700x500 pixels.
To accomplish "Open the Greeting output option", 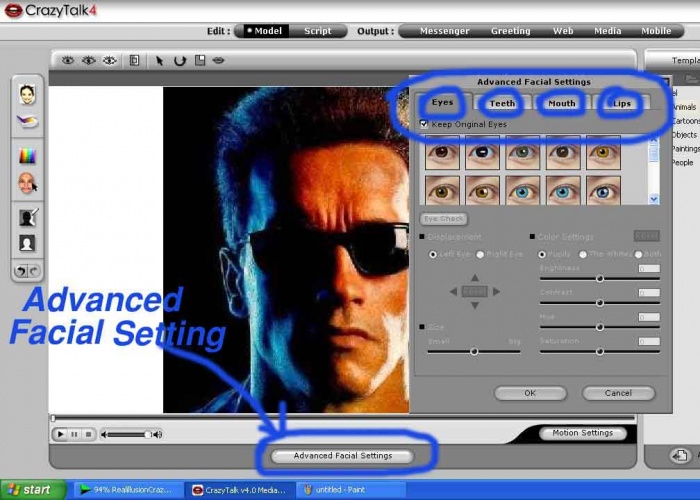I will coord(511,31).
